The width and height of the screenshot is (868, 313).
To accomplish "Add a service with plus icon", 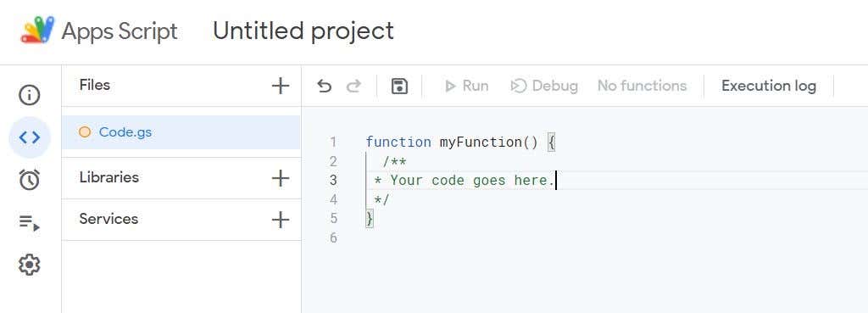I will point(281,220).
